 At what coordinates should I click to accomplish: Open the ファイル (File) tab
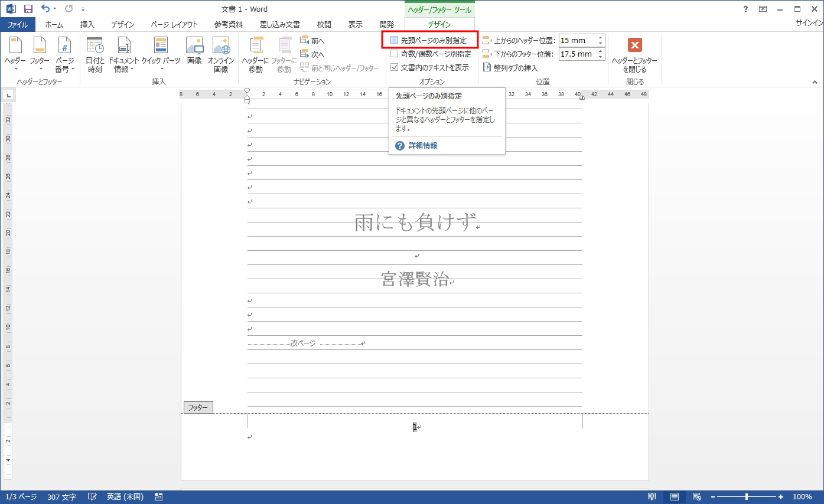18,24
